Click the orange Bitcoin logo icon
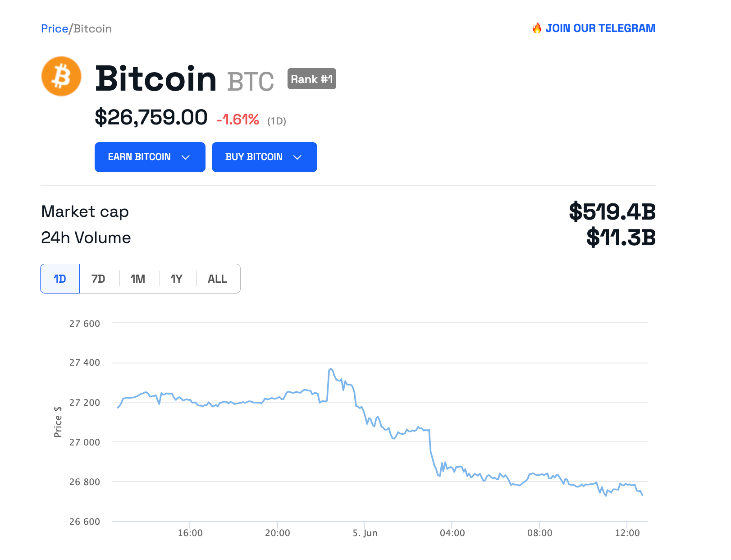Viewport: 731px width, 560px height. pos(61,76)
